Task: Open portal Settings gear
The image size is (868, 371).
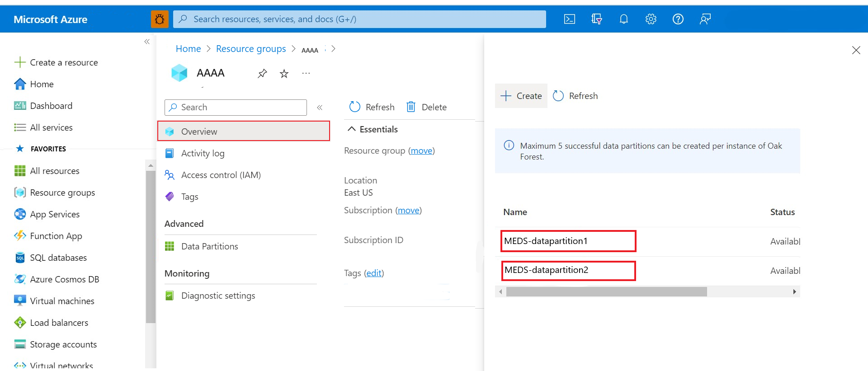Action: [x=651, y=19]
